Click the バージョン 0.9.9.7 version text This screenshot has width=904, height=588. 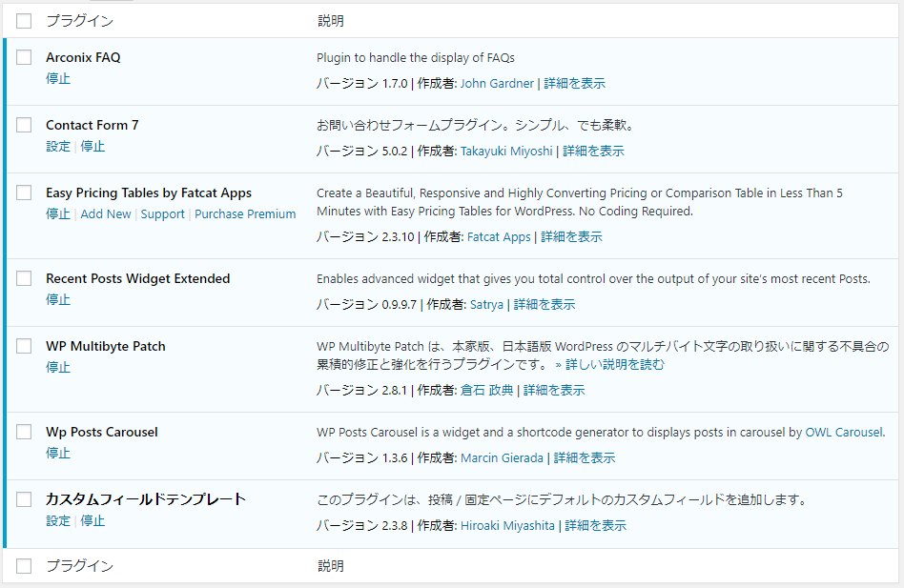point(367,304)
